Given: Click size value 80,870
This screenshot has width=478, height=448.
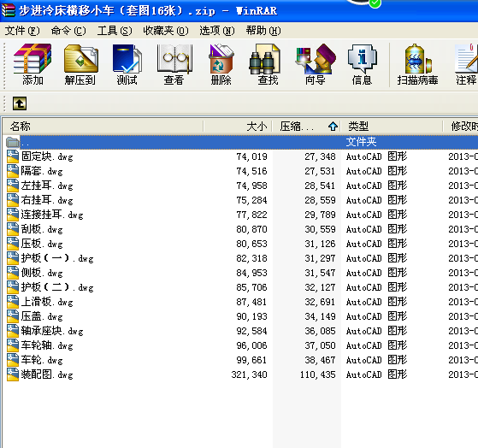Looking at the screenshot, I should [251, 229].
